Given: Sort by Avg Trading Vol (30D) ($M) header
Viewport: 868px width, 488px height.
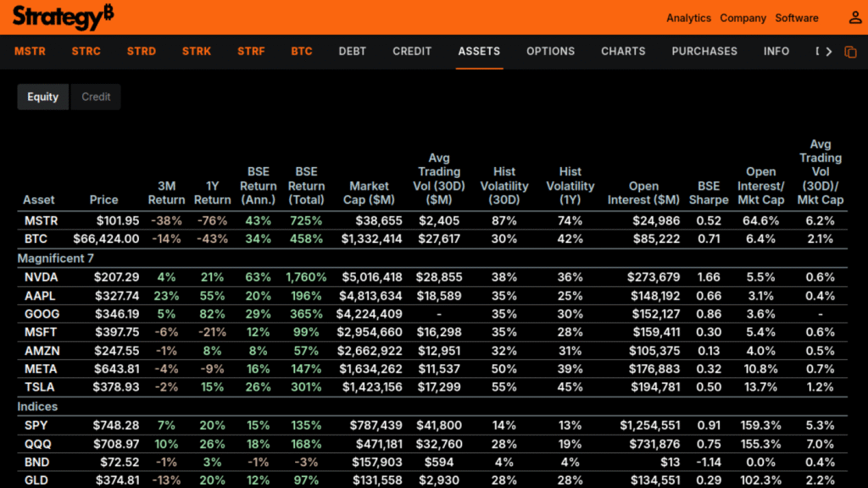Looking at the screenshot, I should tap(439, 179).
